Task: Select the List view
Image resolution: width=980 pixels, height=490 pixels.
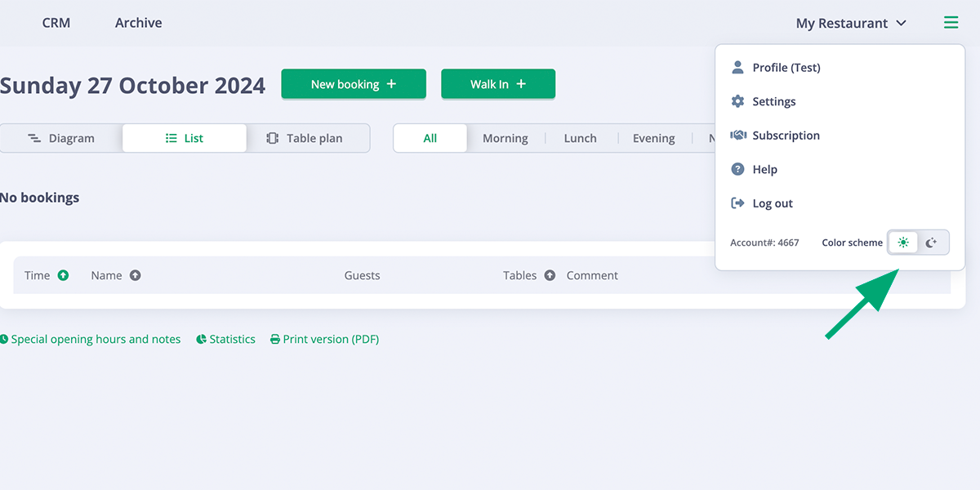Action: pos(185,138)
